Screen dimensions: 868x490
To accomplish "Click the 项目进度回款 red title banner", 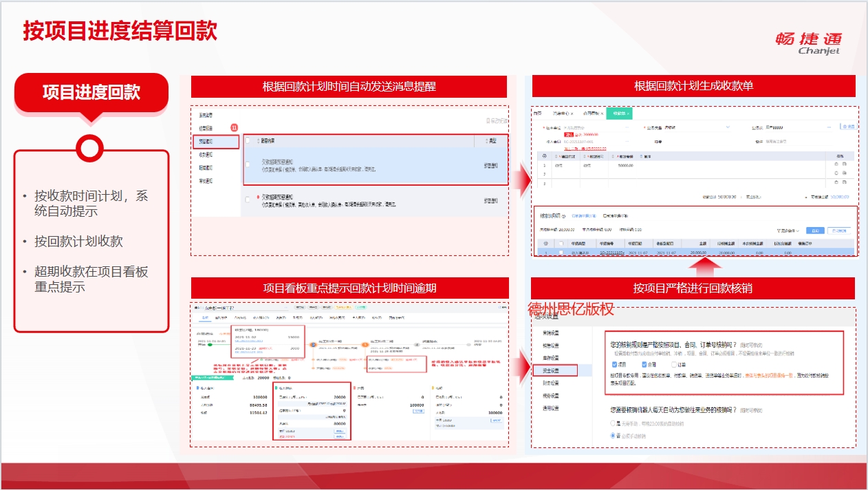I will pyautogui.click(x=91, y=92).
